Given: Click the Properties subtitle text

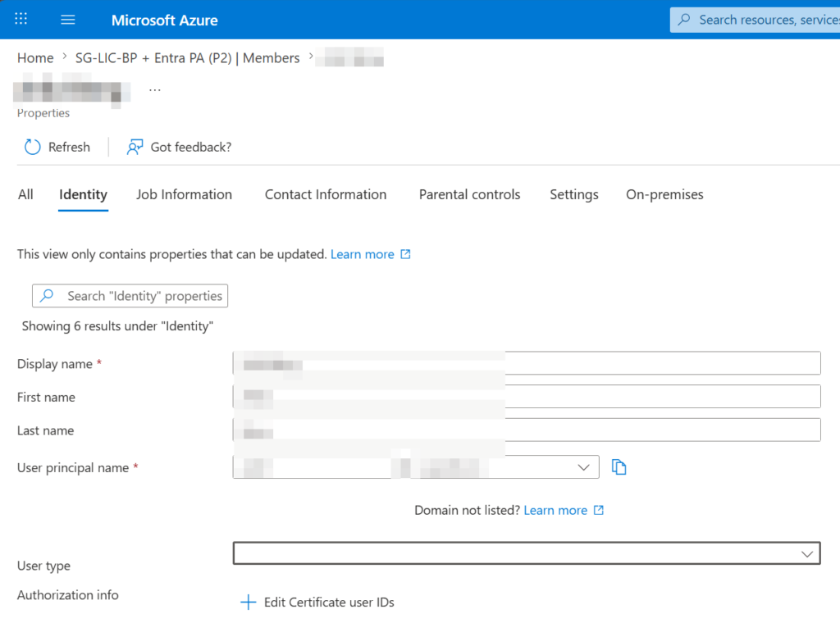Looking at the screenshot, I should pyautogui.click(x=43, y=113).
